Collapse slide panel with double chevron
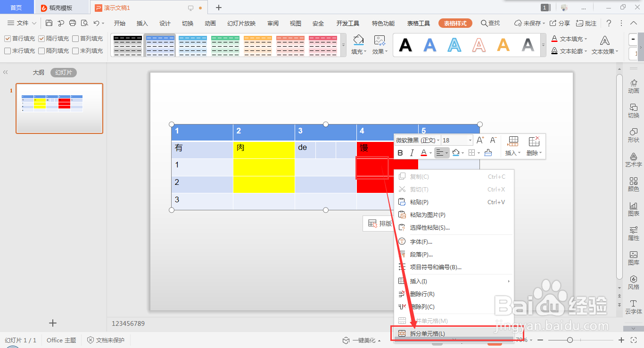 pos(6,73)
